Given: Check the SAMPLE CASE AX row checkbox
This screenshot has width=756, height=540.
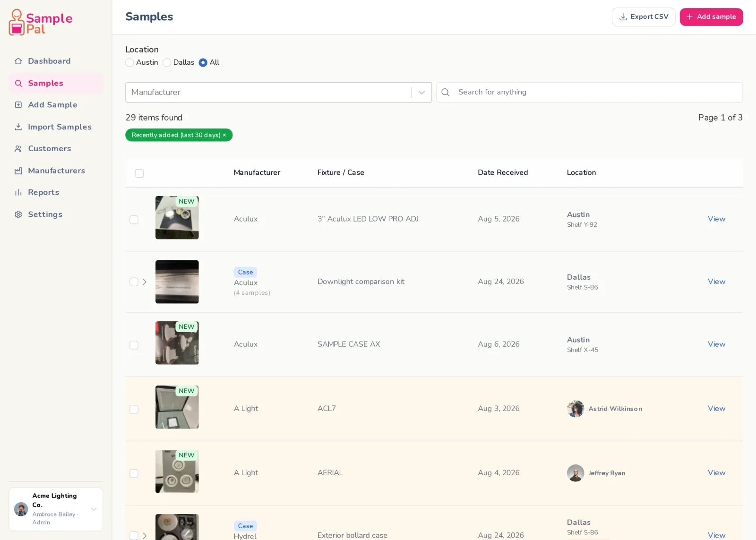Looking at the screenshot, I should point(134,345).
